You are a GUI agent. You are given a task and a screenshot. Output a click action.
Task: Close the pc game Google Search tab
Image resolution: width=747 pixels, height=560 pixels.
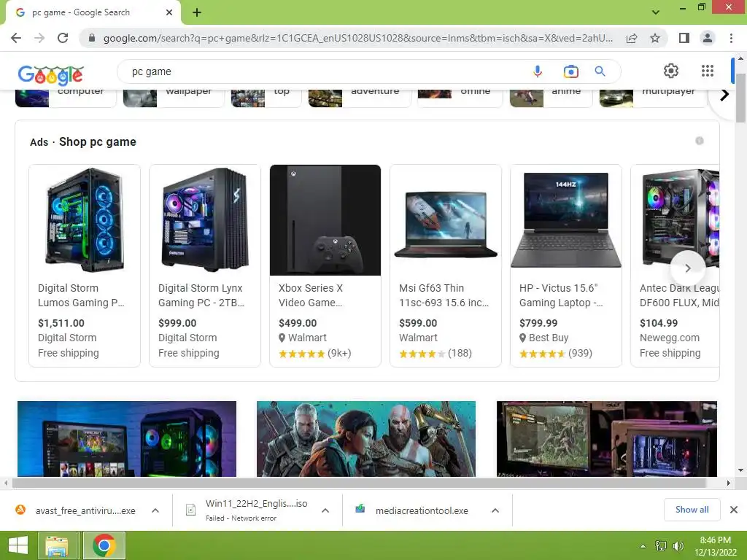pyautogui.click(x=169, y=12)
